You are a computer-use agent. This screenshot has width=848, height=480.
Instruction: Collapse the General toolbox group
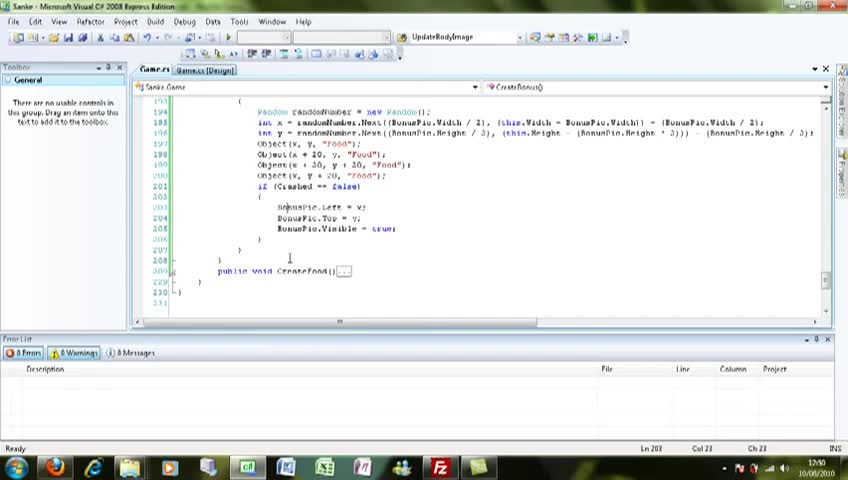[8, 80]
